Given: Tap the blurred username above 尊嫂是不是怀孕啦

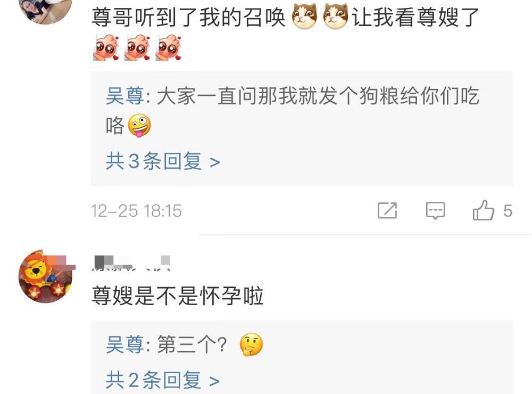Looking at the screenshot, I should tap(131, 263).
